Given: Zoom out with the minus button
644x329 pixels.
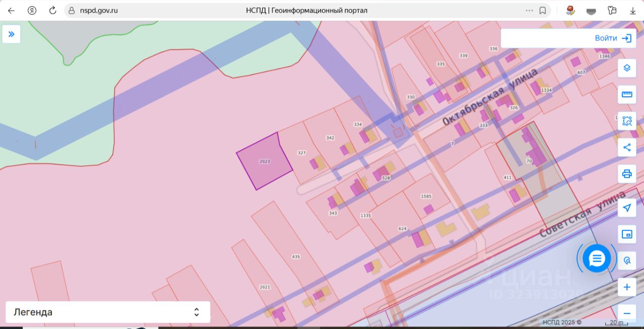Looking at the screenshot, I should pos(627,313).
